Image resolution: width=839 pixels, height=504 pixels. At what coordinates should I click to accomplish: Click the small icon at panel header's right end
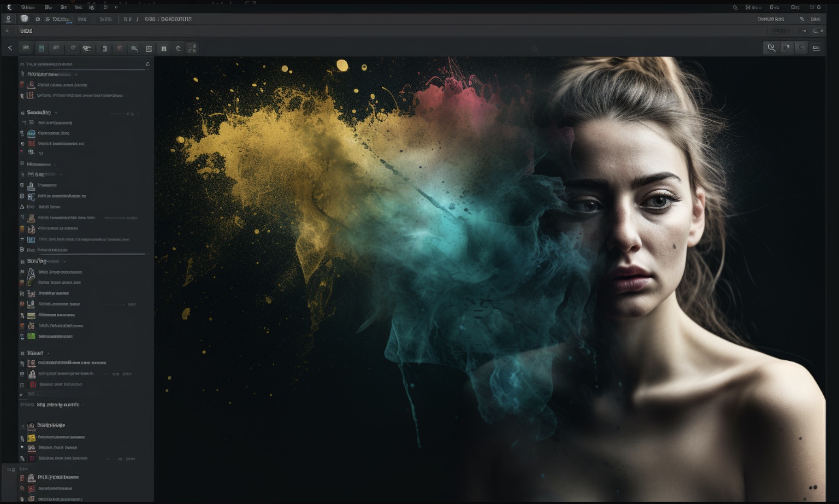(x=148, y=64)
